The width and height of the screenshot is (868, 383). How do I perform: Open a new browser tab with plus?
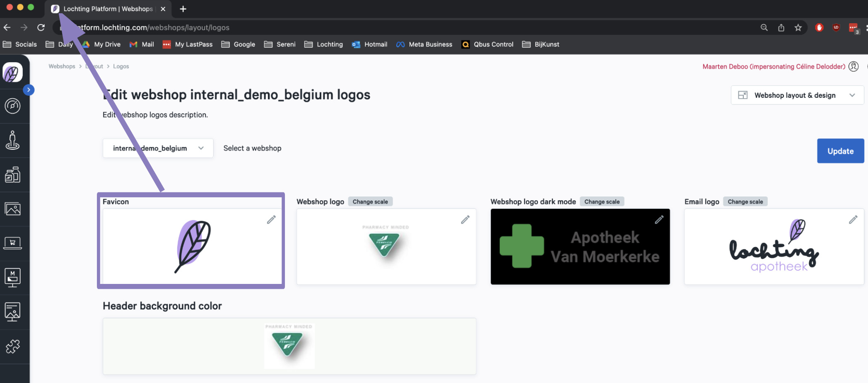coord(183,9)
